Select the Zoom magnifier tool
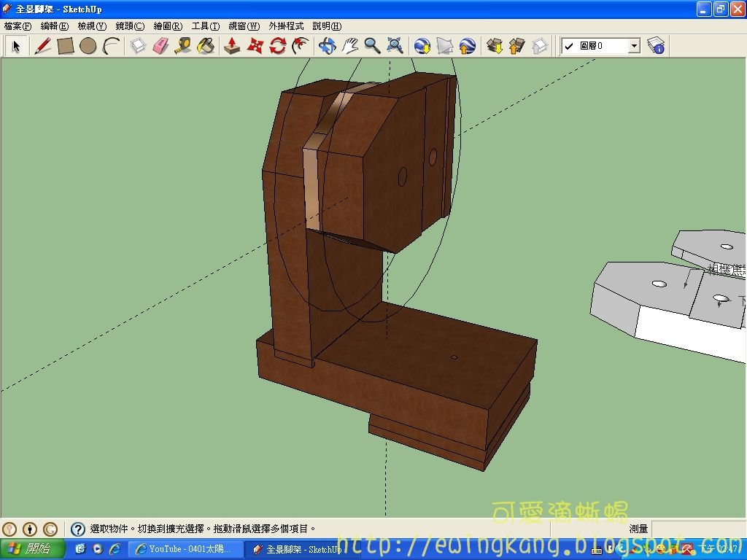747x560 pixels. pyautogui.click(x=372, y=46)
